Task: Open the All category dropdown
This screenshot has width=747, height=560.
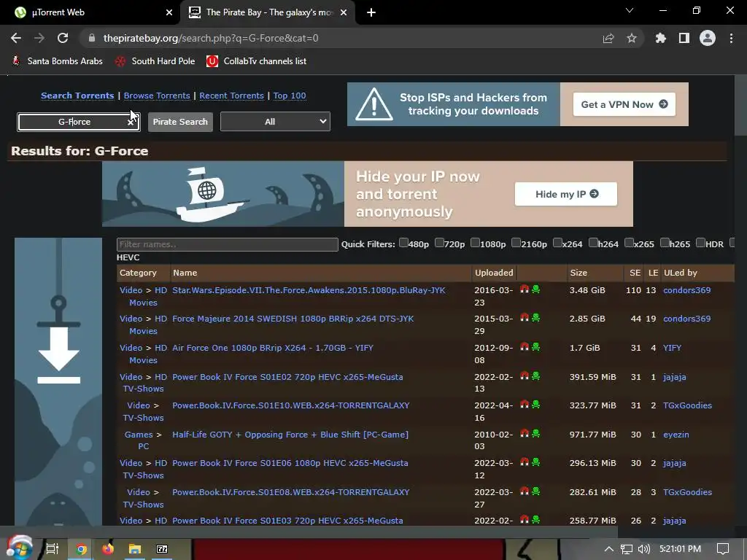Action: [x=275, y=122]
